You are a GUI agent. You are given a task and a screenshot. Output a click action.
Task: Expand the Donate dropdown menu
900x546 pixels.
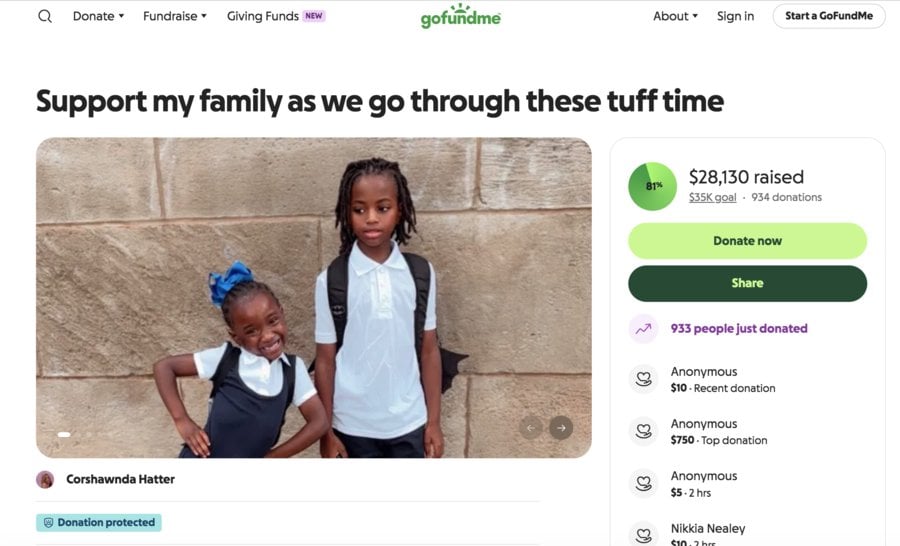[98, 16]
